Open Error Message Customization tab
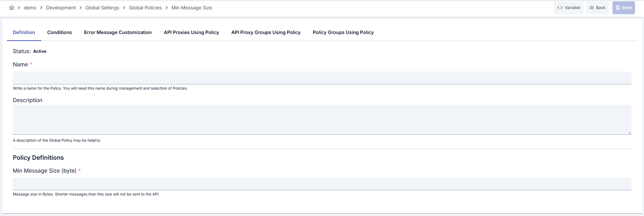Image resolution: width=644 pixels, height=216 pixels. 118,32
